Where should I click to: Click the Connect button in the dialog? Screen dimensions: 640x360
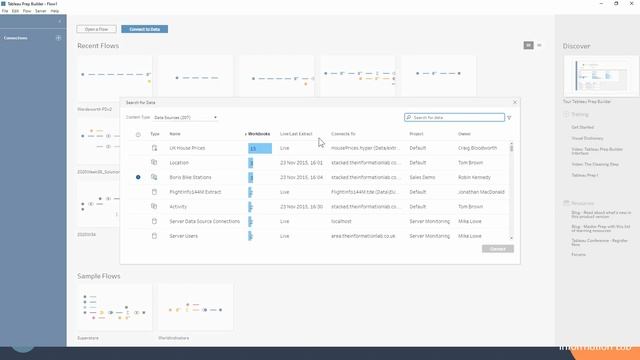click(x=498, y=249)
